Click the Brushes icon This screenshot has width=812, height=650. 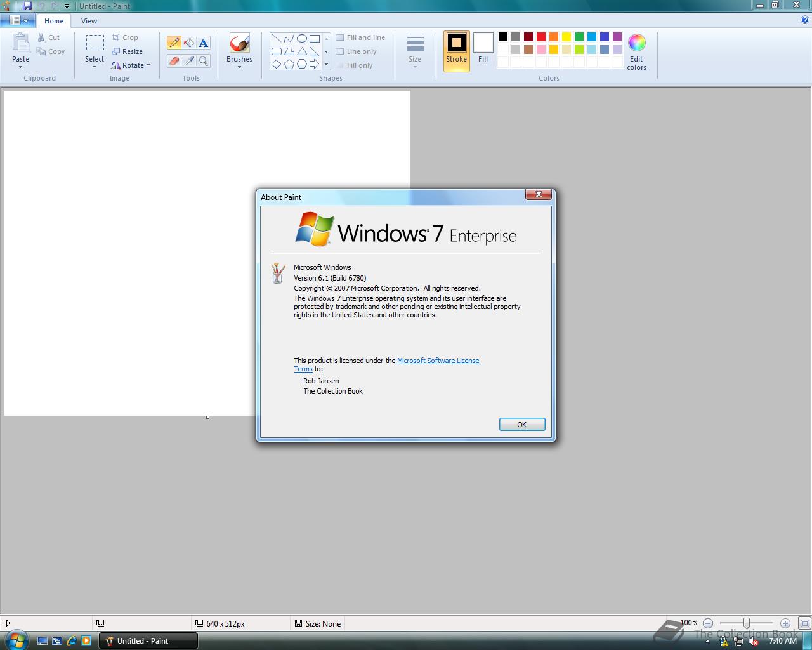pyautogui.click(x=239, y=43)
